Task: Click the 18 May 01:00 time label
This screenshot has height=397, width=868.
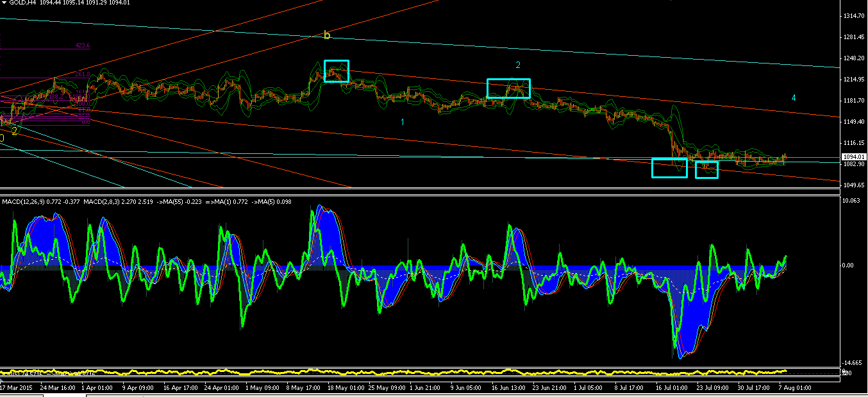Action: 346,388
